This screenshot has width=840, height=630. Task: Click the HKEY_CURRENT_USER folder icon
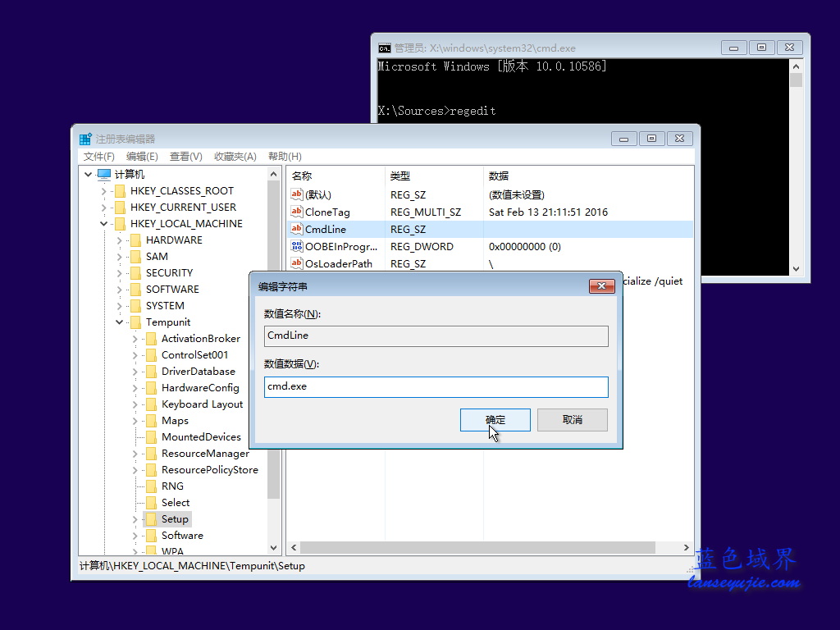click(x=121, y=208)
